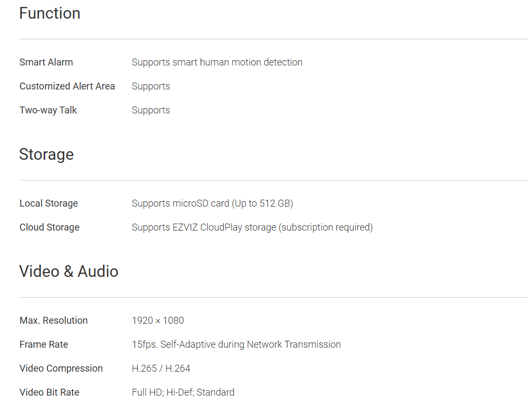Select the EZVIZ CloudPlay storage text

(252, 227)
